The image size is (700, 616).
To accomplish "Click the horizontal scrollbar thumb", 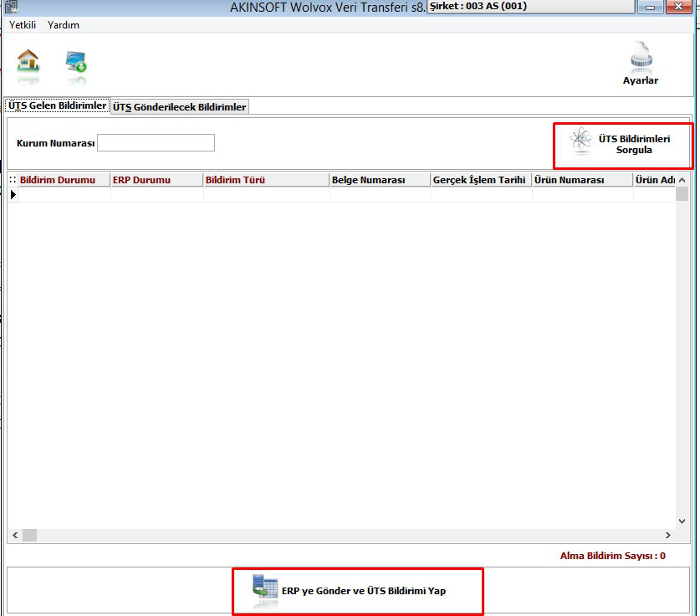I will pyautogui.click(x=29, y=535).
